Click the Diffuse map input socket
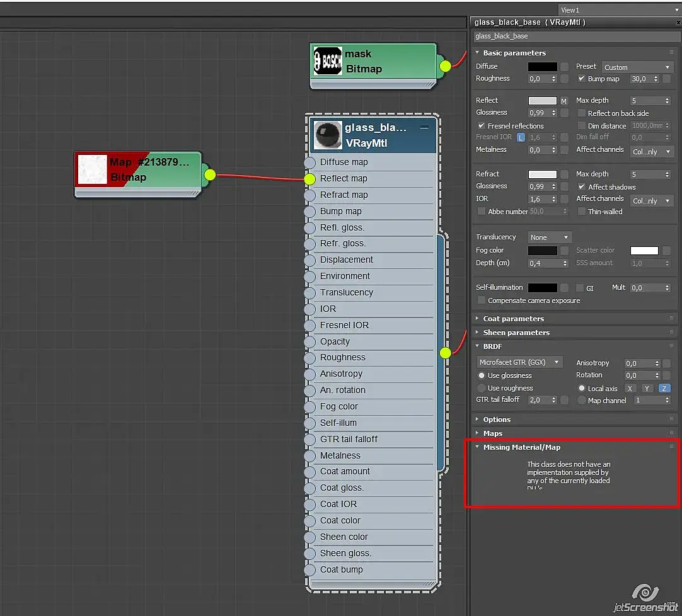 (x=309, y=163)
